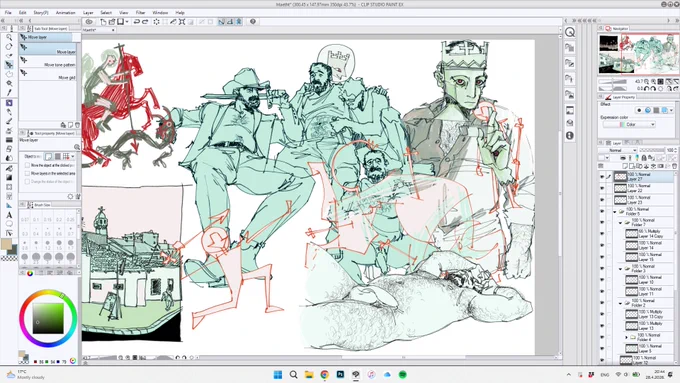Click rotate left icon in Navigator
680x383 pixels.
pos(647,88)
